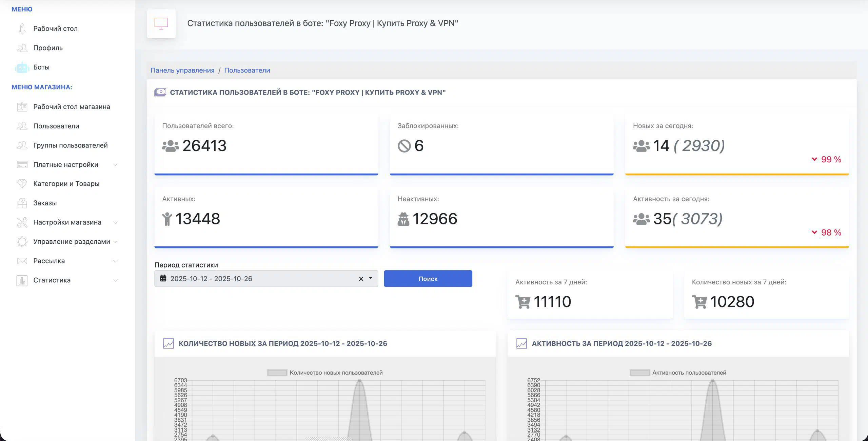
Task: Open the date range dropdown arrow
Action: coord(371,278)
